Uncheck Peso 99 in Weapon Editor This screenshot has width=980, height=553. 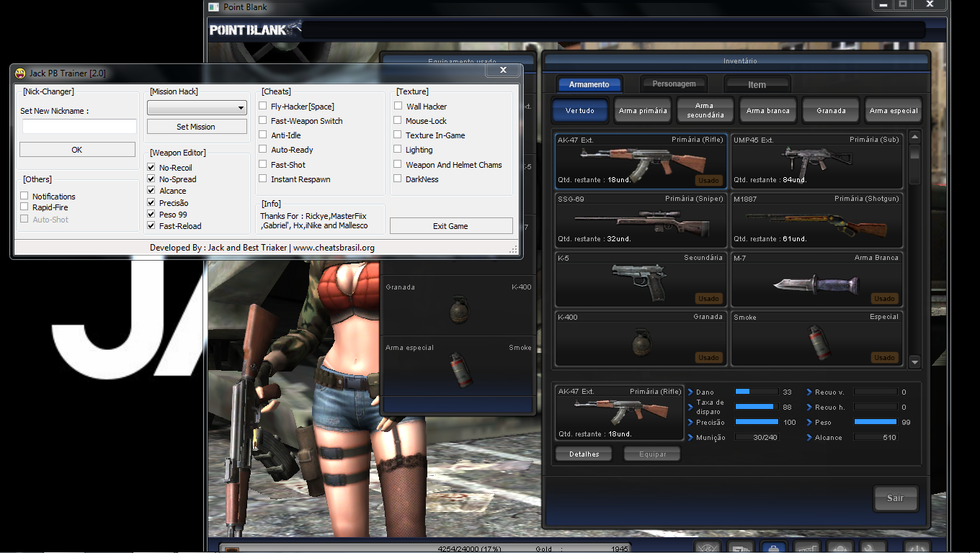[x=151, y=214]
